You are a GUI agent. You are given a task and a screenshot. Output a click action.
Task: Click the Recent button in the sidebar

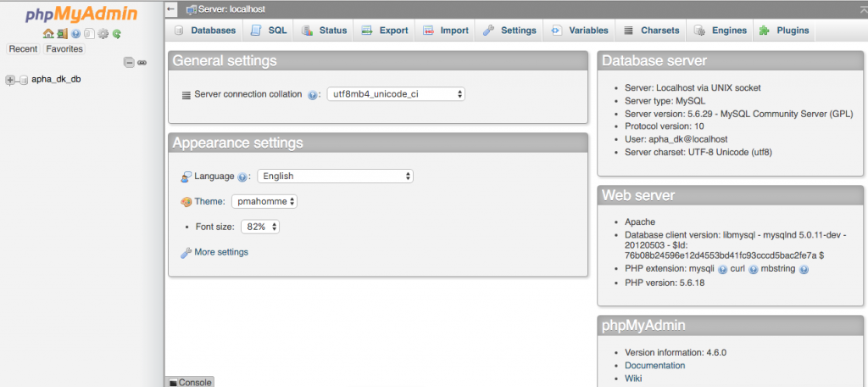23,48
